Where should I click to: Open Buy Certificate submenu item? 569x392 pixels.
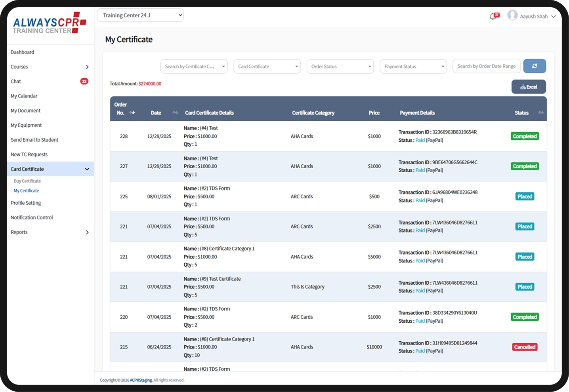27,181
